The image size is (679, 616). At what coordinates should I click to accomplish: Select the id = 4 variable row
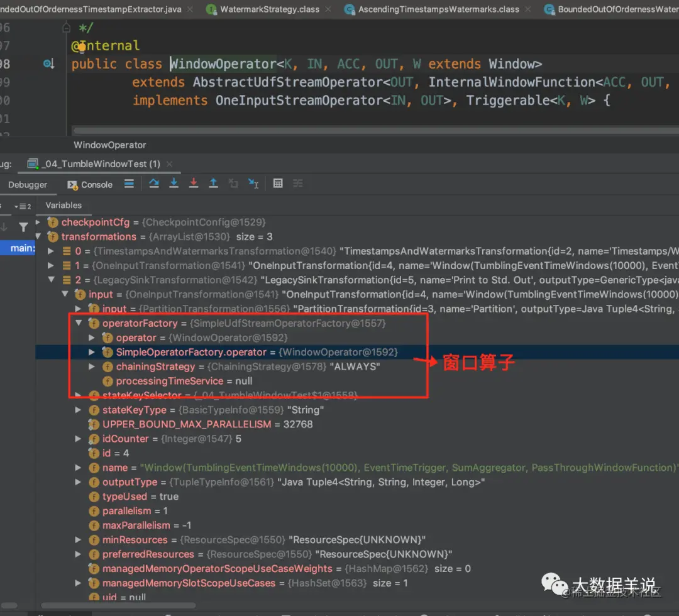pyautogui.click(x=357, y=453)
